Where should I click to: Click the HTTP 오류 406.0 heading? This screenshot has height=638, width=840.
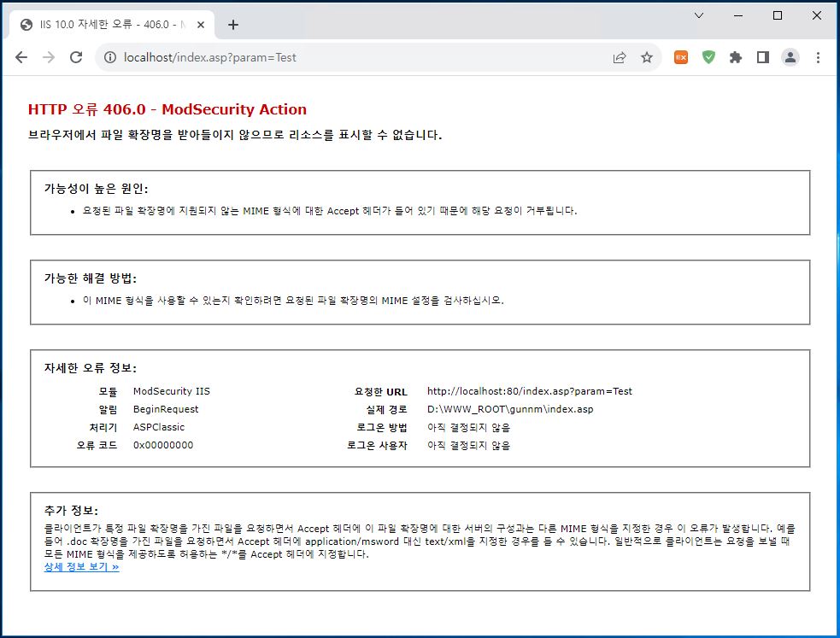167,109
